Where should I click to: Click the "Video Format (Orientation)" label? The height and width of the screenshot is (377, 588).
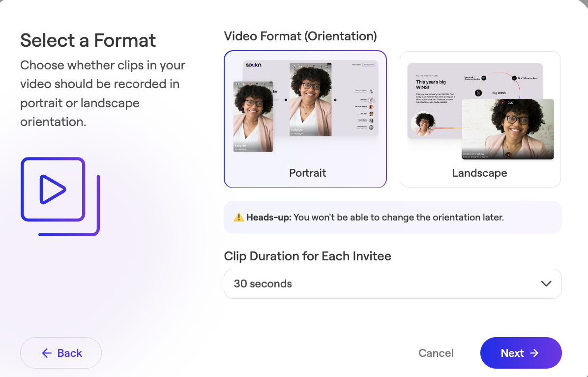click(300, 36)
